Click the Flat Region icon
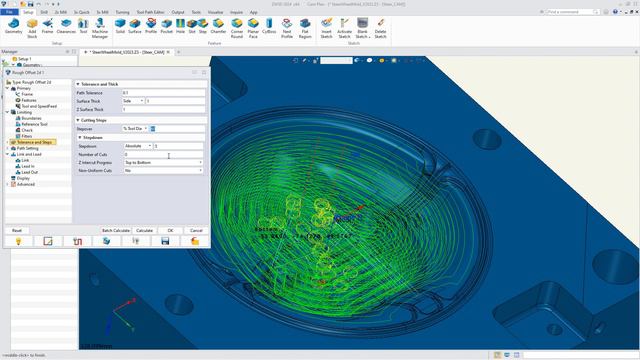Viewport: 640px width, 360px height. (x=305, y=29)
